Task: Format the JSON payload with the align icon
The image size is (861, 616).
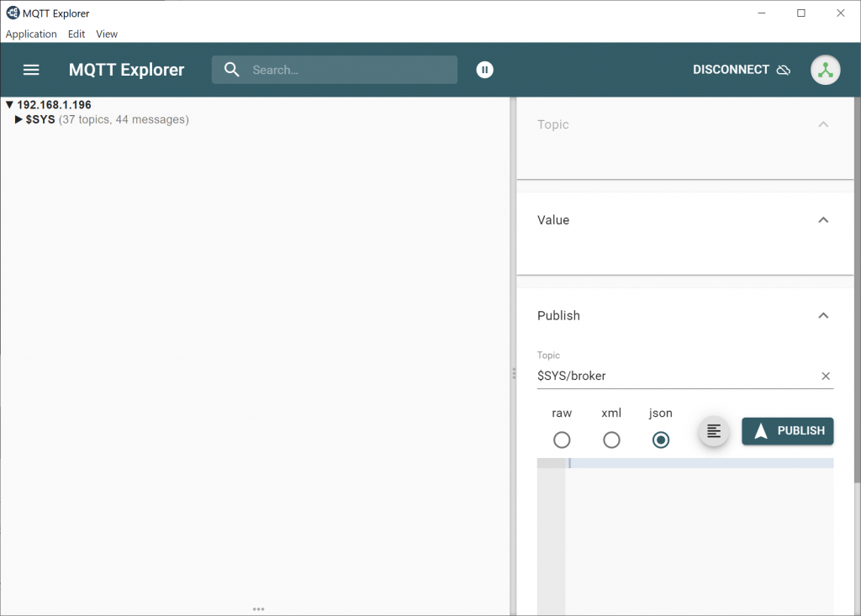Action: (713, 431)
